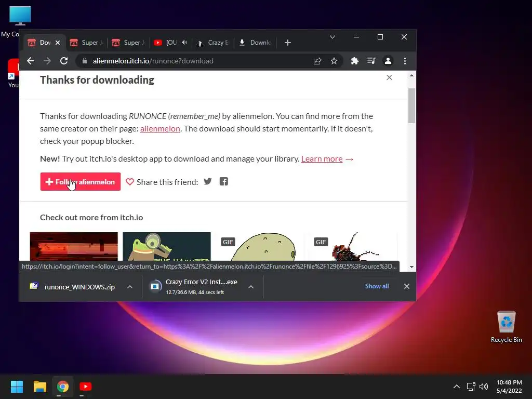The width and height of the screenshot is (532, 399).
Task: Close the active Download tab
Action: tap(58, 43)
